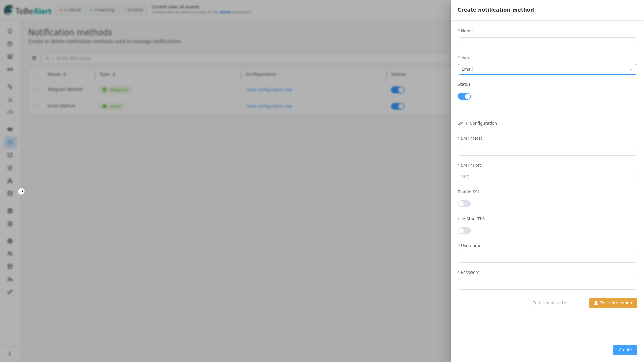
Task: Click the 0 minor events badge
Action: click(x=133, y=10)
